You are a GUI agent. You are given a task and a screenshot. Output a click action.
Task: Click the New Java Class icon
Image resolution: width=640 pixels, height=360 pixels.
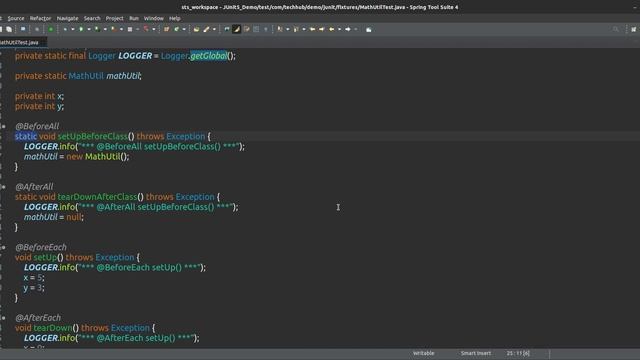[176, 29]
